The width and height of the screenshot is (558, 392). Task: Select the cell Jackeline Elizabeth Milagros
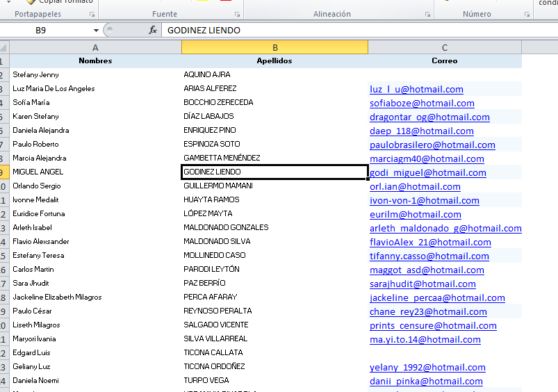95,297
